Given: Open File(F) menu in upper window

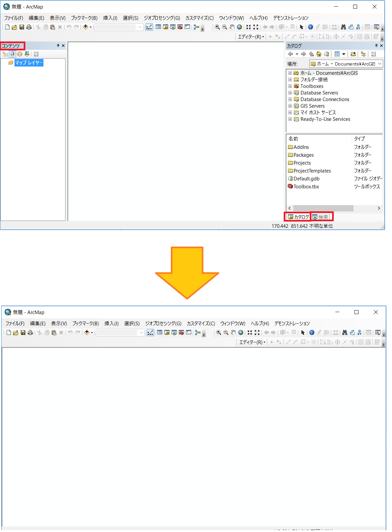Looking at the screenshot, I should click(13, 18).
